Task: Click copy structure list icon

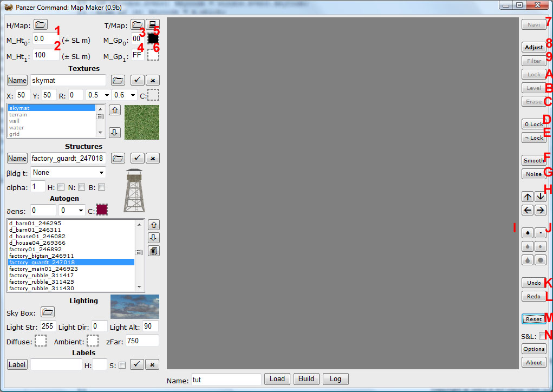Action: coord(154,251)
